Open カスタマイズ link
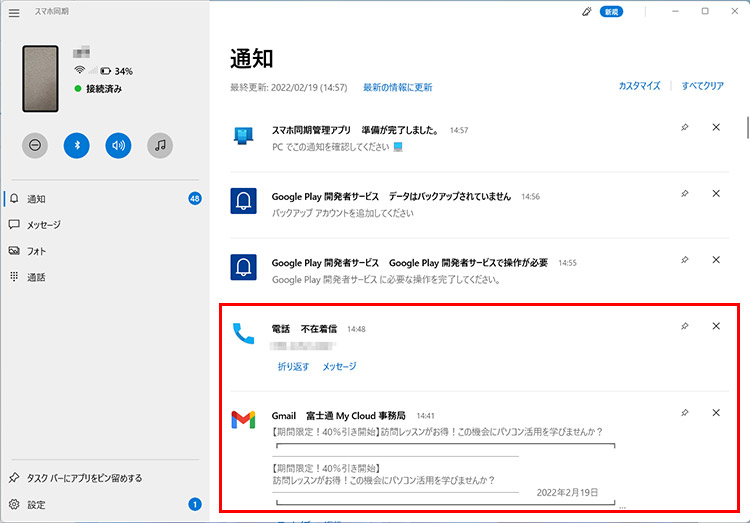Image resolution: width=750 pixels, height=523 pixels. (x=639, y=87)
